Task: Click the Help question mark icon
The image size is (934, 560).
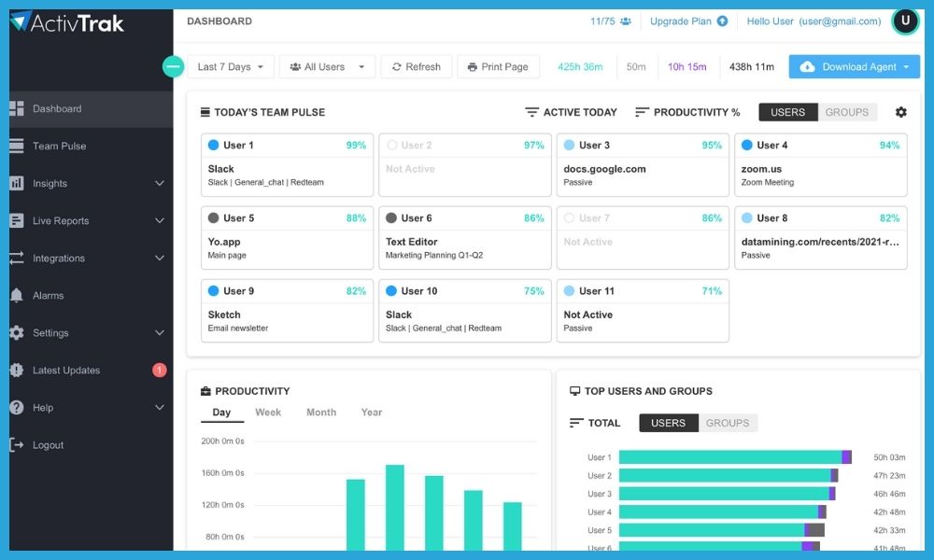Action: 17,408
